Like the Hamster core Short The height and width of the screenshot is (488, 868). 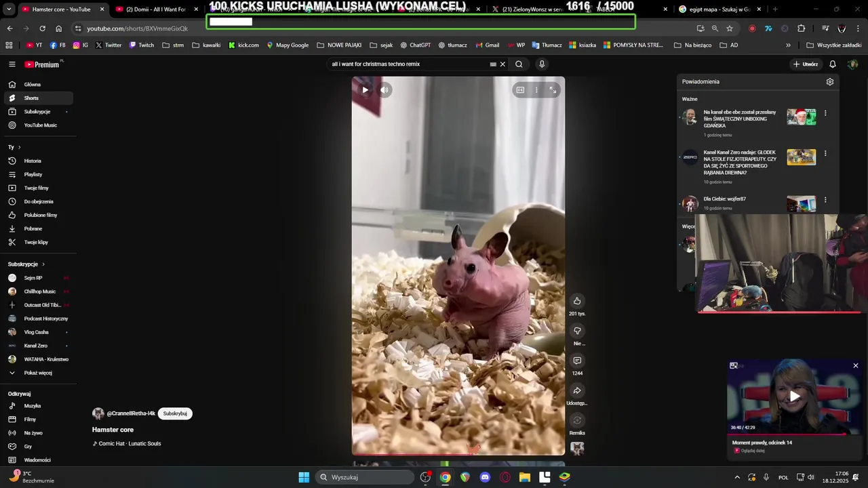click(577, 301)
